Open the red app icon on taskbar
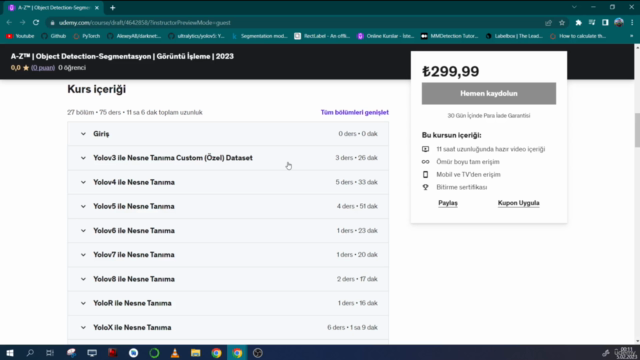This screenshot has height=360, width=640. pyautogui.click(x=112, y=353)
